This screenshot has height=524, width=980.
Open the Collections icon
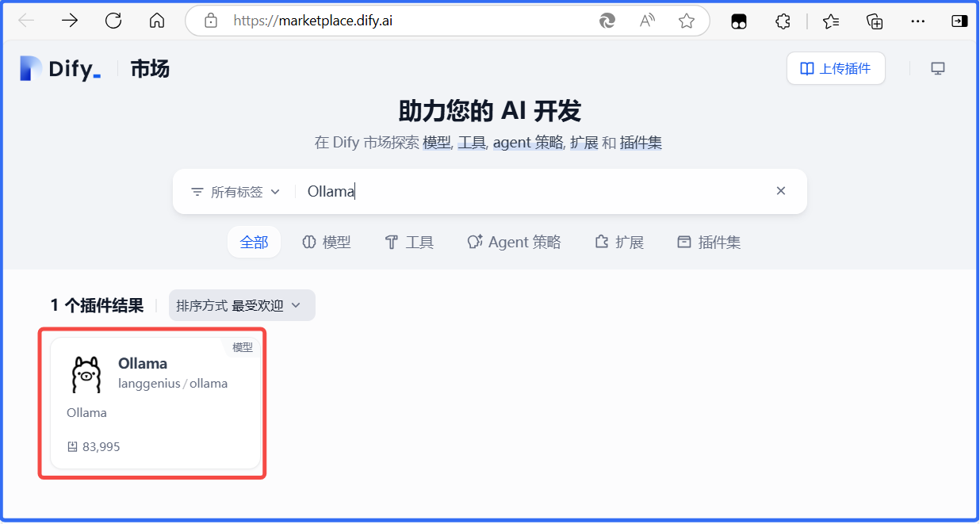[x=875, y=21]
